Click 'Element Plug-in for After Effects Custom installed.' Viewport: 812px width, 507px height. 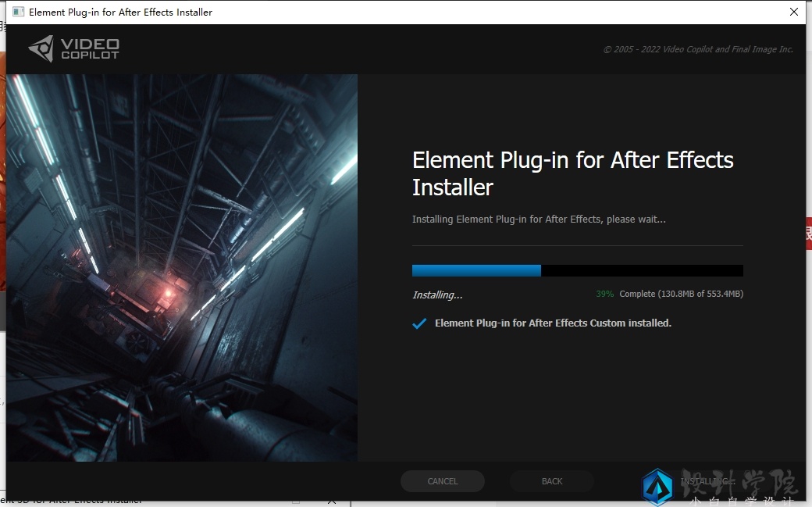click(553, 323)
